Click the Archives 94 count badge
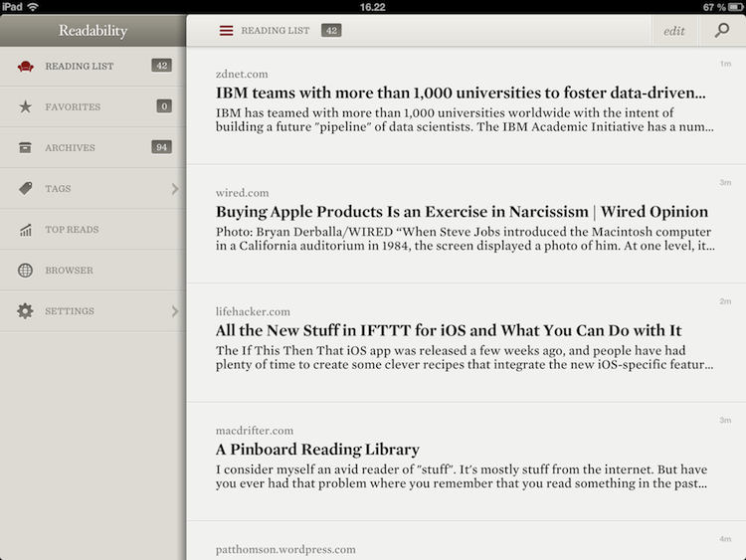Image resolution: width=746 pixels, height=560 pixels. (x=162, y=147)
